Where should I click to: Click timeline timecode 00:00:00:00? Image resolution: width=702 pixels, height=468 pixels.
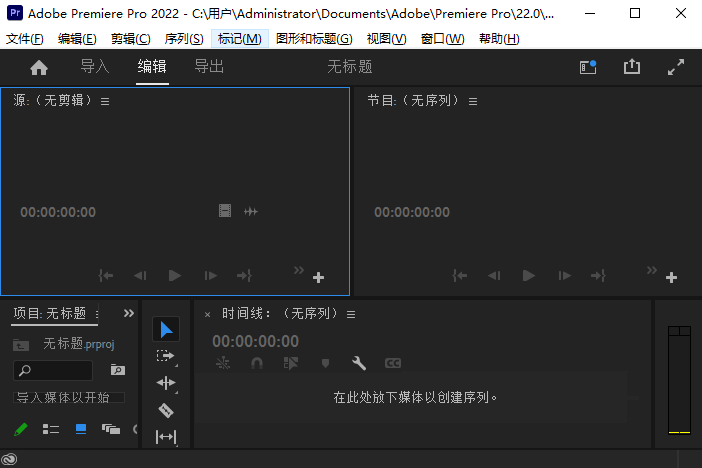pos(255,341)
